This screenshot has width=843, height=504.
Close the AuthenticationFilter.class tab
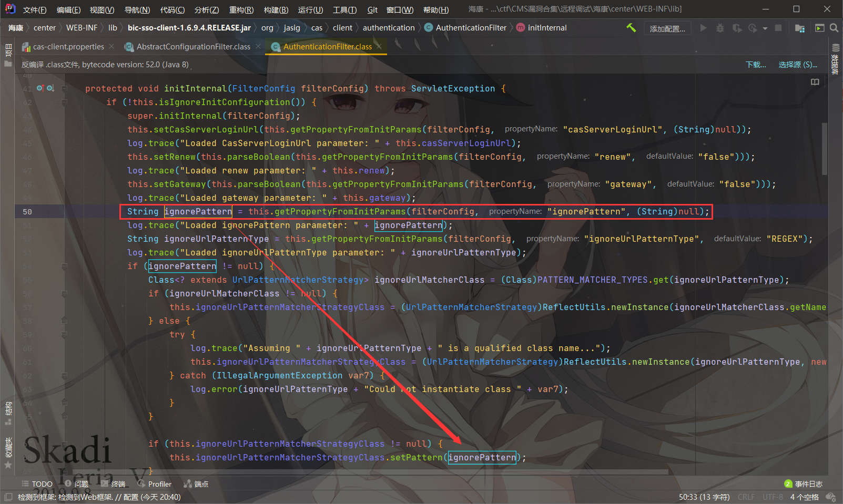[x=379, y=47]
